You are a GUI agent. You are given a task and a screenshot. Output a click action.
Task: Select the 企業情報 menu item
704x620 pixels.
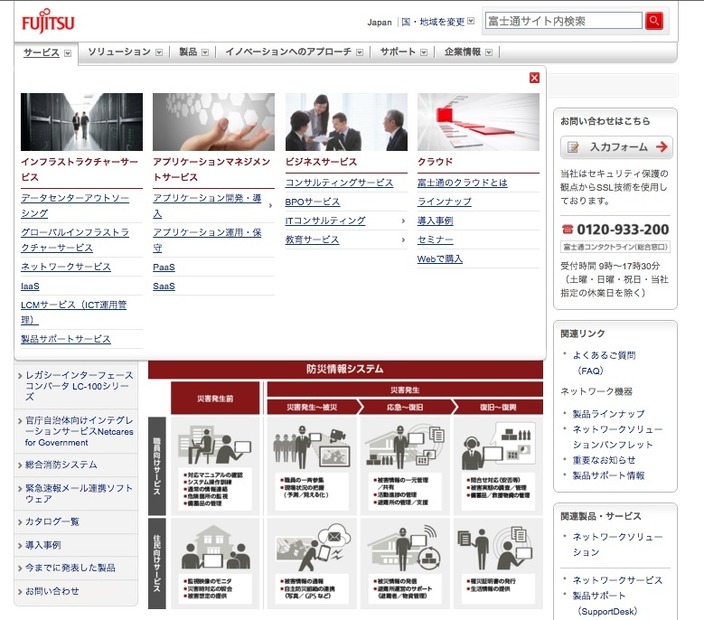[x=462, y=52]
